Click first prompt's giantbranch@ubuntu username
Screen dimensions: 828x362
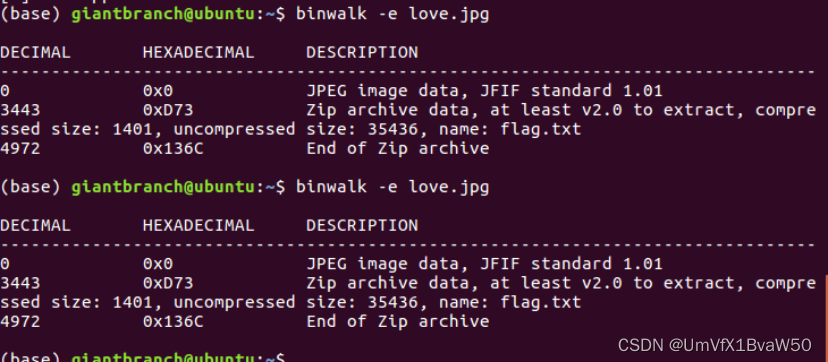164,14
